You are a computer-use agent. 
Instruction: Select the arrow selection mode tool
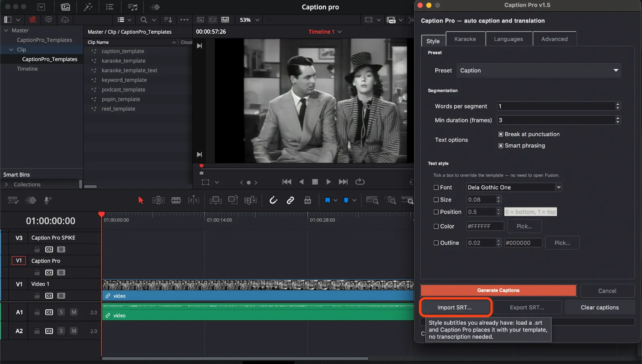click(140, 200)
